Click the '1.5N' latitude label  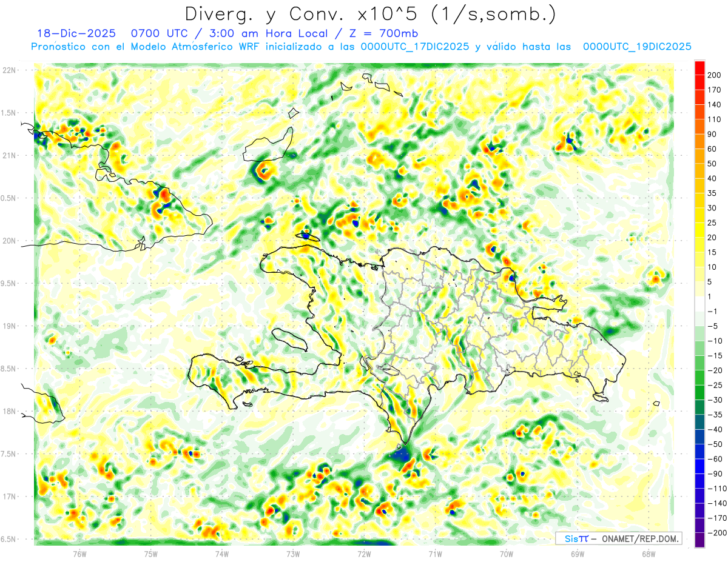(x=8, y=113)
